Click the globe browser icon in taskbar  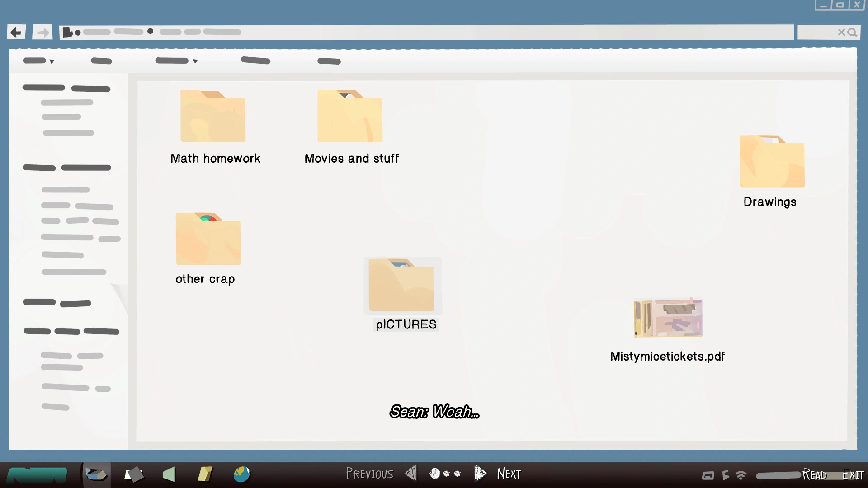coord(242,474)
